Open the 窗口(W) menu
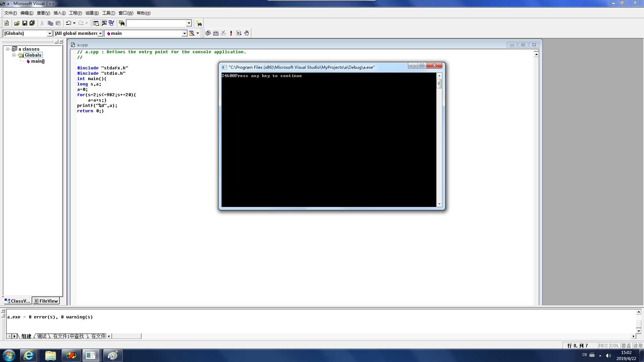This screenshot has width=644, height=362. 126,13
